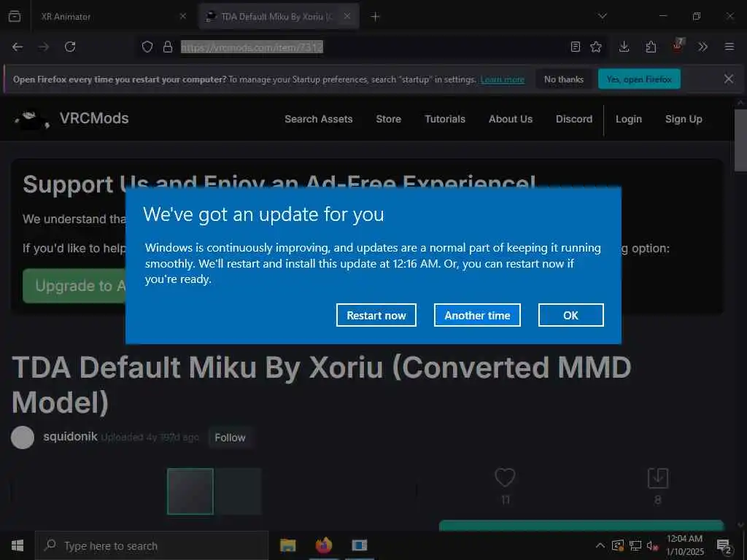The height and width of the screenshot is (560, 747).
Task: Open Firefox hamburger application menu
Action: [x=729, y=47]
